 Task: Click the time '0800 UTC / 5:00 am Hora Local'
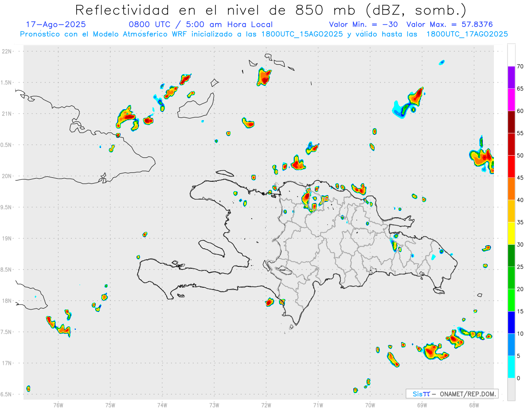[200, 24]
